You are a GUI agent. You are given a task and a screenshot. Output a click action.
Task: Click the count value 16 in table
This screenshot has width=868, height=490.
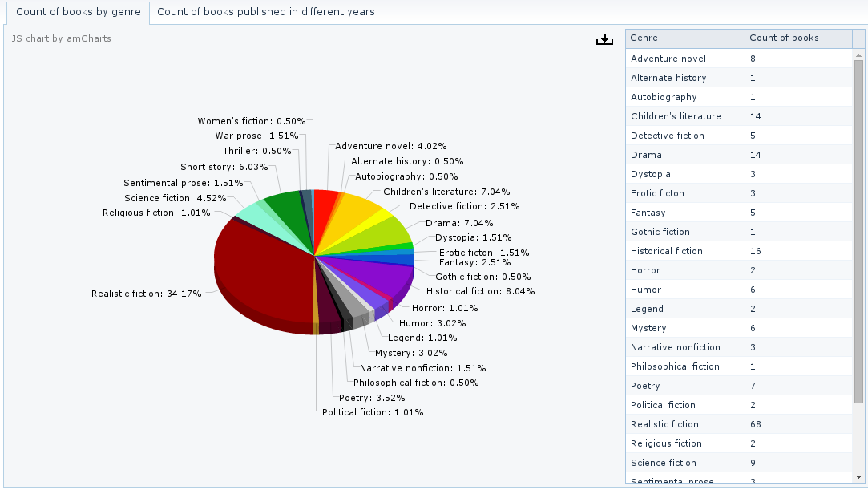coord(756,251)
